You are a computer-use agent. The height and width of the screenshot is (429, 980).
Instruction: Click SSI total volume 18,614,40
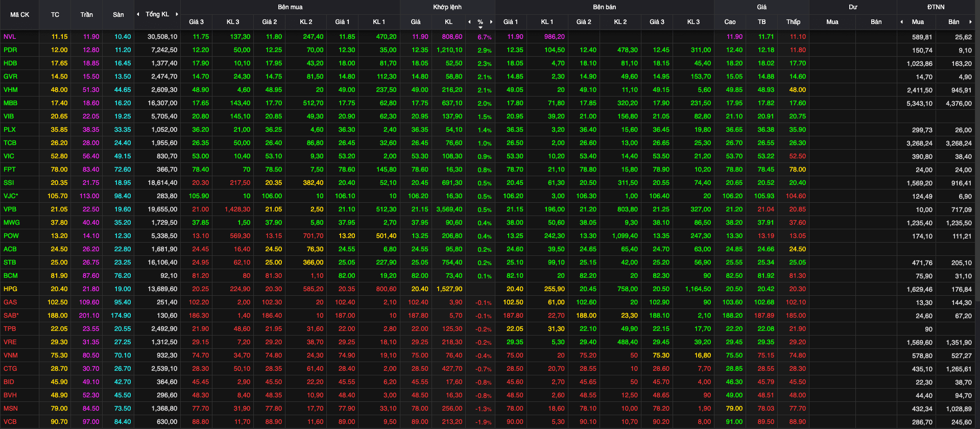point(162,183)
